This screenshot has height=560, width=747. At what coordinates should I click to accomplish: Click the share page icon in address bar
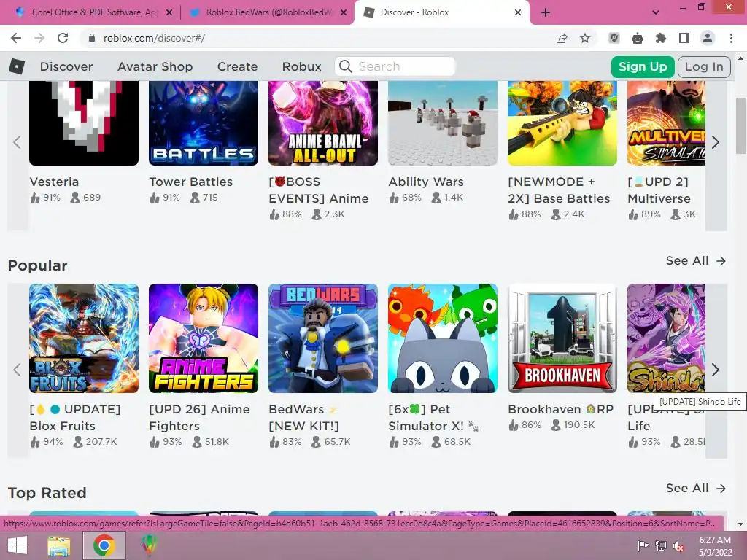click(562, 38)
